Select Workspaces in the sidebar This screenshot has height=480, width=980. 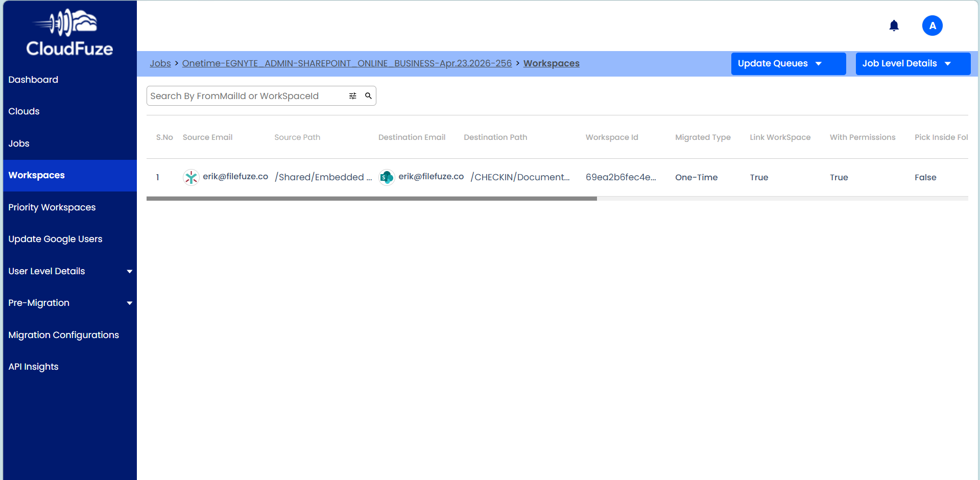70,175
